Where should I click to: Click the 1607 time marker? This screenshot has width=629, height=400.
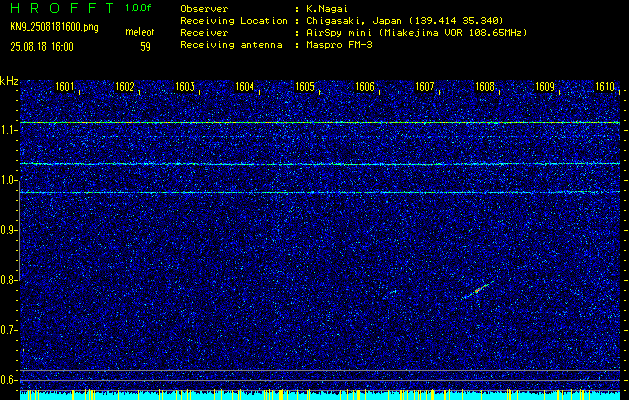(425, 87)
